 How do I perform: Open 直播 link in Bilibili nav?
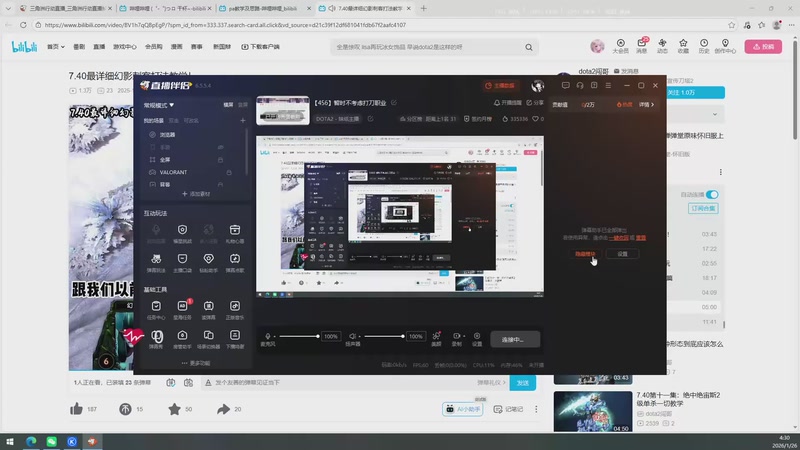point(99,46)
